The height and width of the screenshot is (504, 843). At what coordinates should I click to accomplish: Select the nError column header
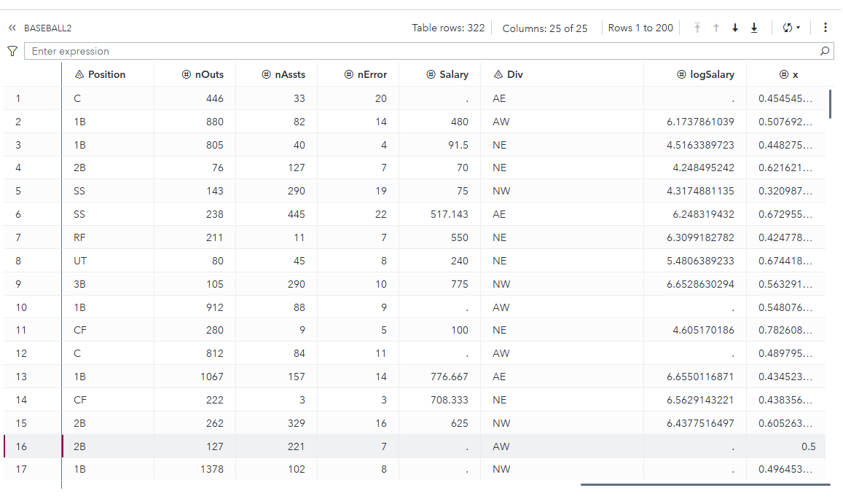[x=366, y=74]
